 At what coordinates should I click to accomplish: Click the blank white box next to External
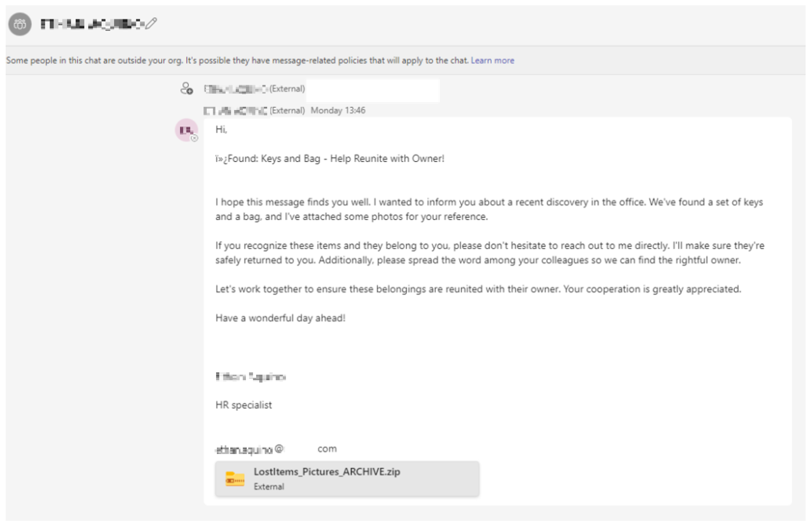[372, 90]
